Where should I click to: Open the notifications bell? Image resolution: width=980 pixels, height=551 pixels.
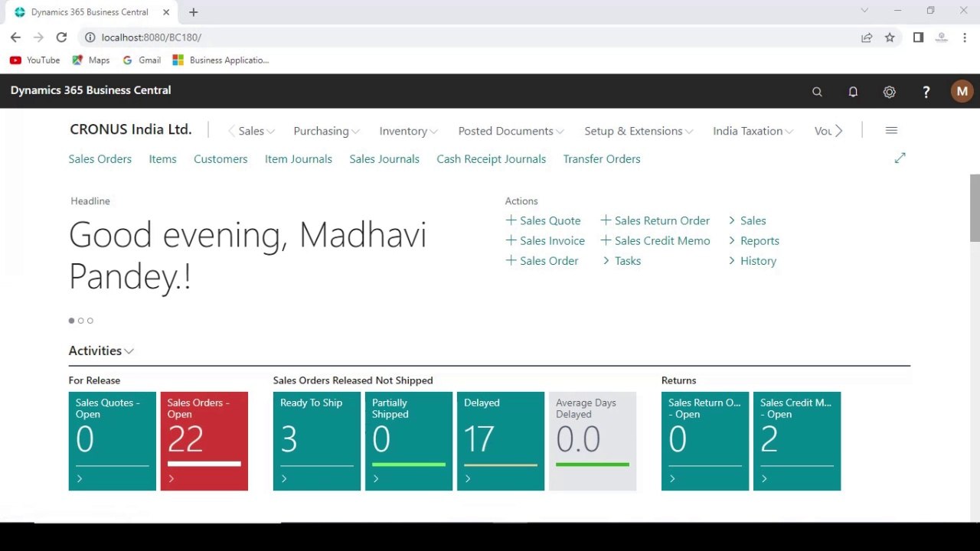(853, 92)
